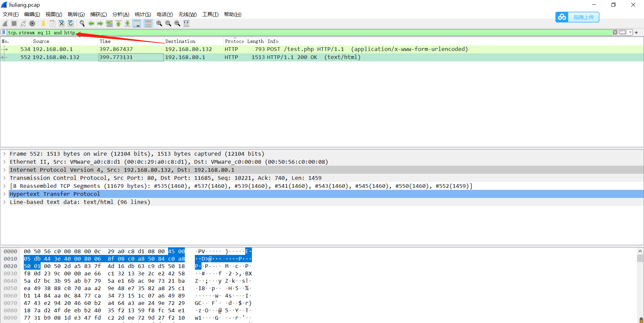Expand the Hypertext Transfer Protocol section
This screenshot has height=323, width=644.
tap(4, 194)
